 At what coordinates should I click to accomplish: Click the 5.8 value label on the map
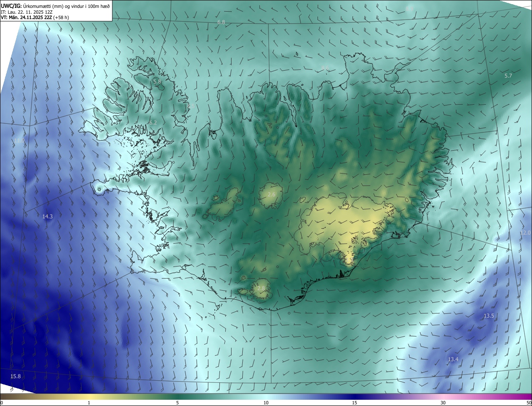(157, 81)
